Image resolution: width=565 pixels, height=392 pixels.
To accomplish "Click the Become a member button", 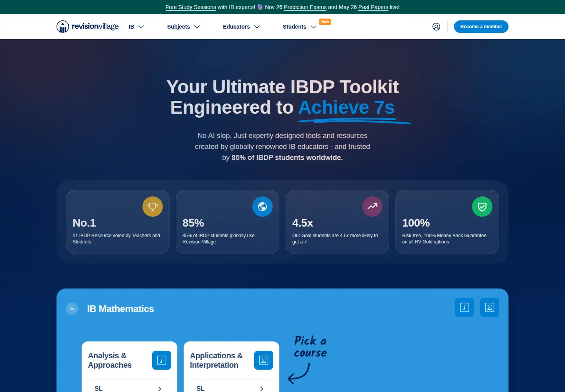I will tap(481, 27).
